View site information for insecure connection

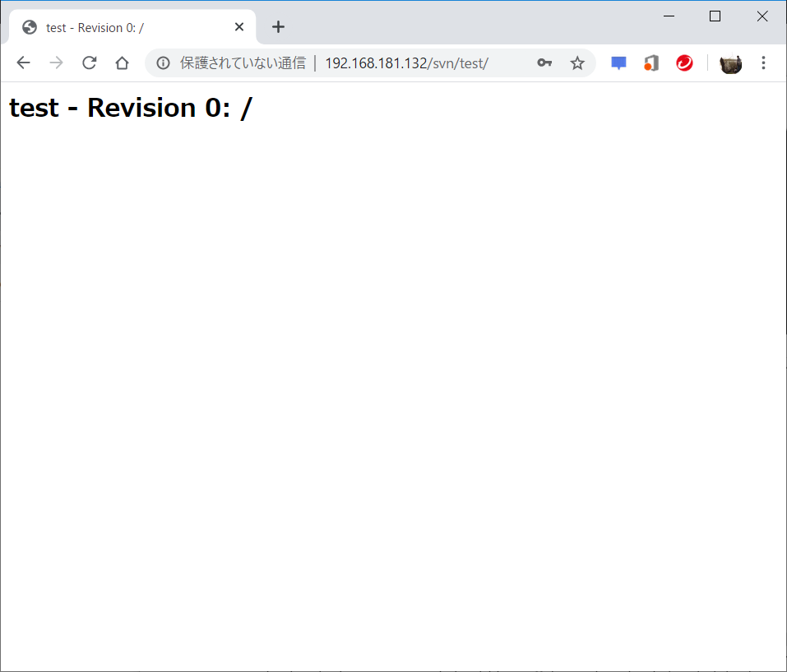click(163, 63)
